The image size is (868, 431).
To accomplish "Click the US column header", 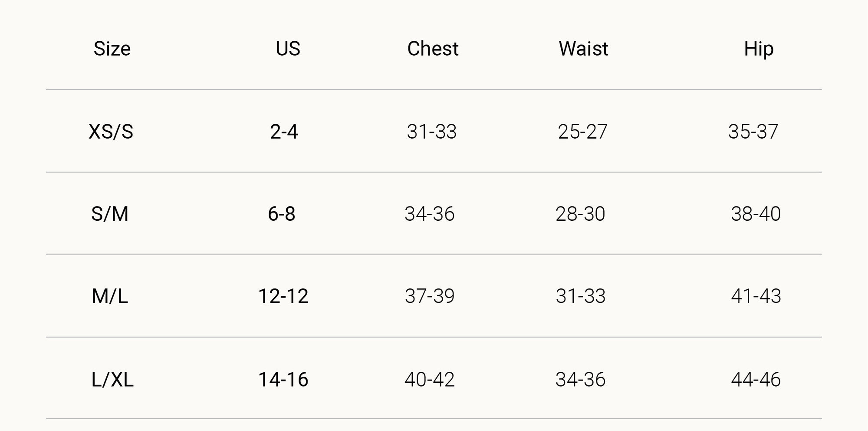I will [288, 49].
